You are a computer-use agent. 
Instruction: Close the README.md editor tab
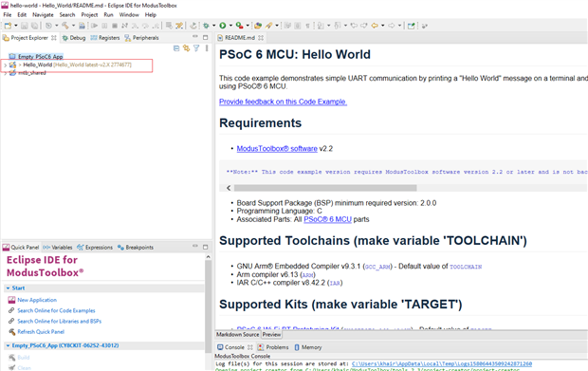coord(261,38)
